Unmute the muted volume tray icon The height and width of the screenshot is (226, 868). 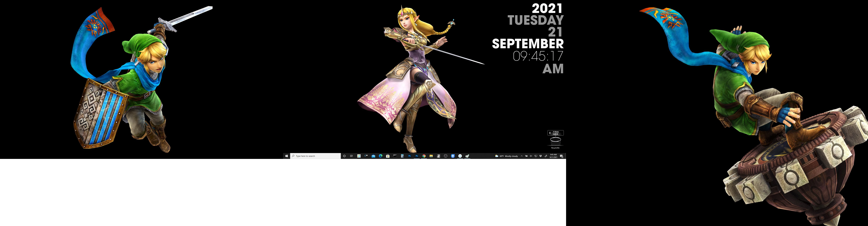(x=531, y=156)
